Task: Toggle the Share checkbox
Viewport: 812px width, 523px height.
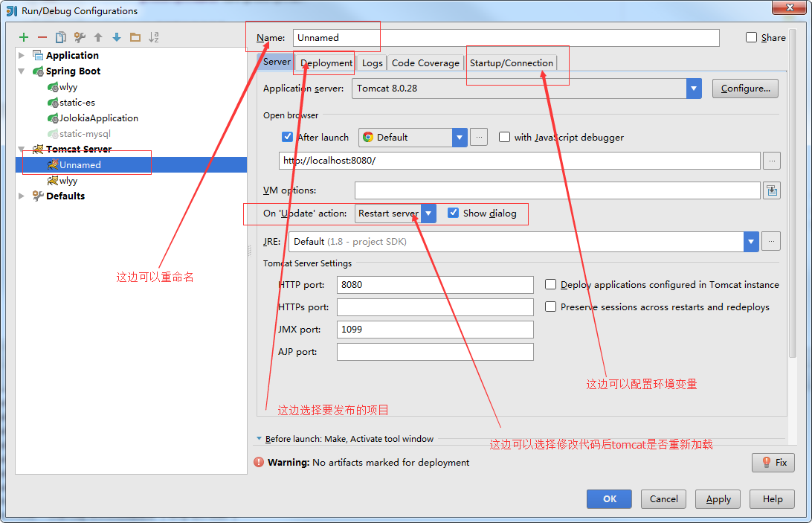Action: (752, 37)
